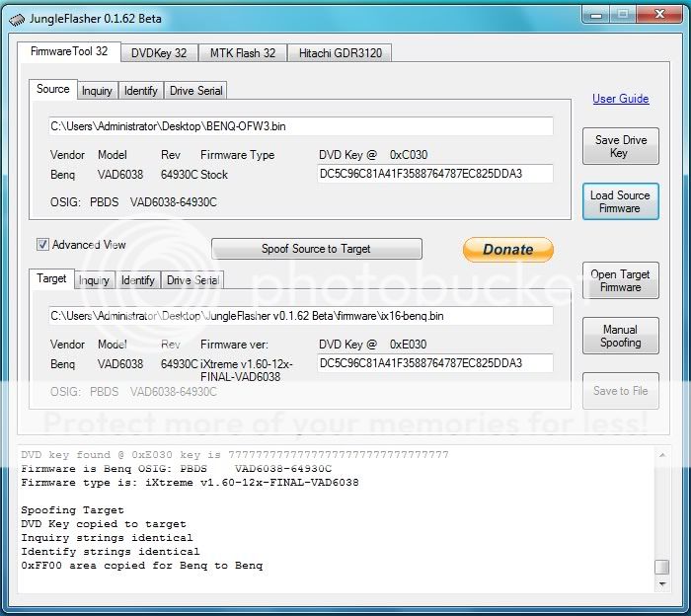Click the Save Drive Key button

tap(620, 147)
